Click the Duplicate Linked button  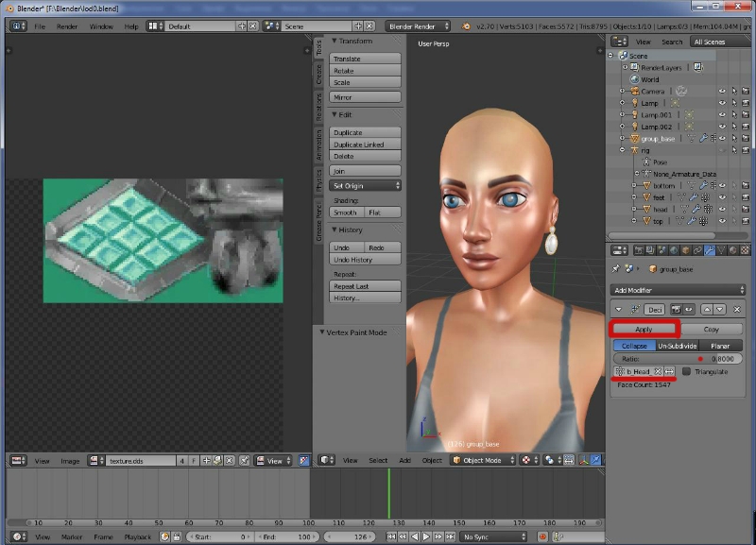(x=366, y=145)
